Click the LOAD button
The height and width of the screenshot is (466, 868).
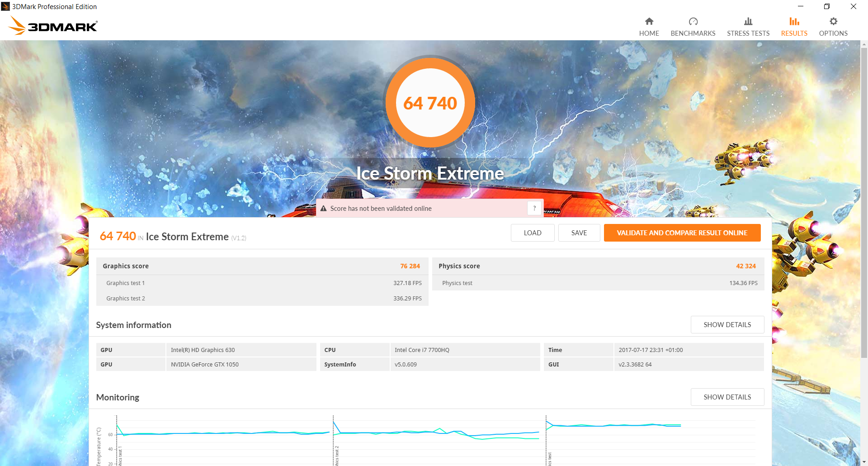click(533, 233)
